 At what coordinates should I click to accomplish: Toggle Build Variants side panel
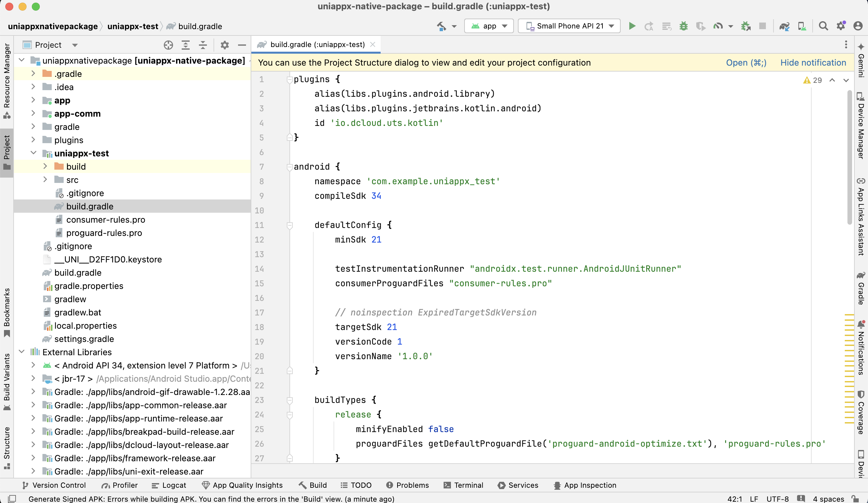[7, 382]
